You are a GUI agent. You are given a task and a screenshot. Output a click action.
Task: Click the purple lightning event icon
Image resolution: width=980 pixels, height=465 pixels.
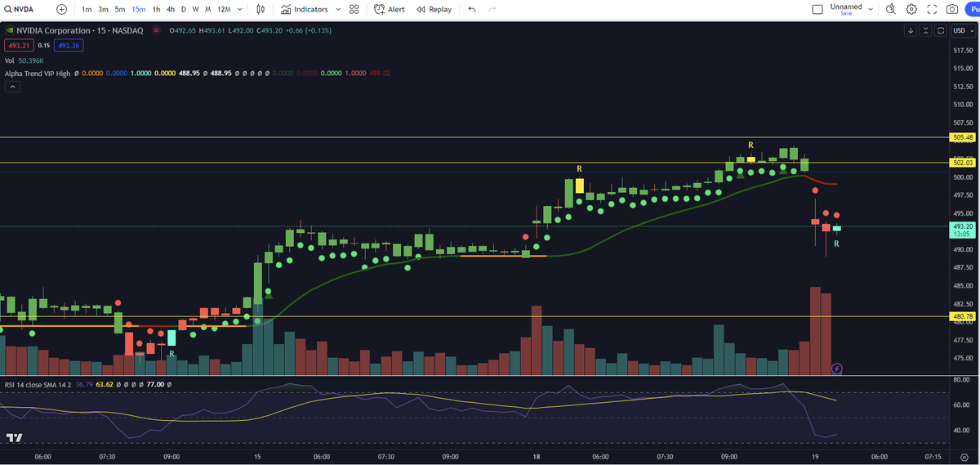pyautogui.click(x=836, y=369)
